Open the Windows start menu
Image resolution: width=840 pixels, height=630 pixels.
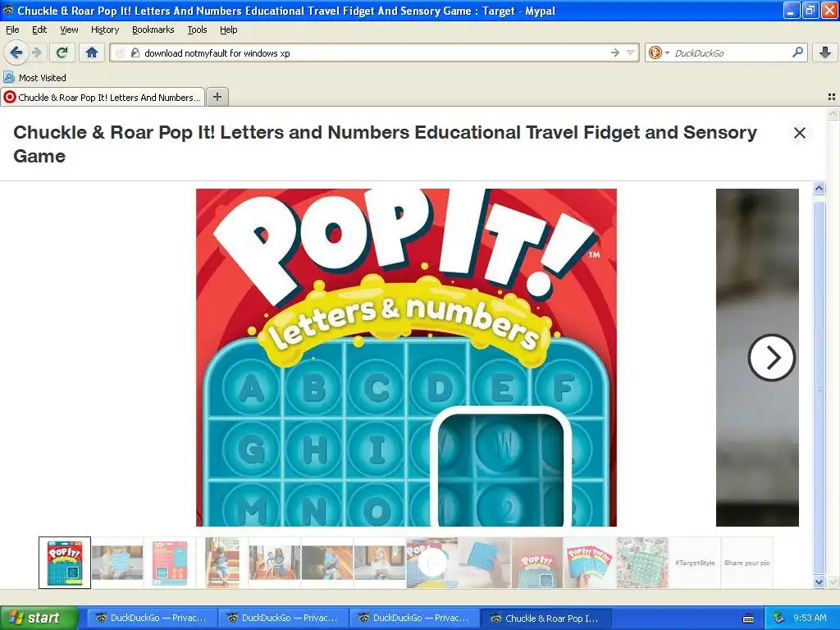click(39, 618)
